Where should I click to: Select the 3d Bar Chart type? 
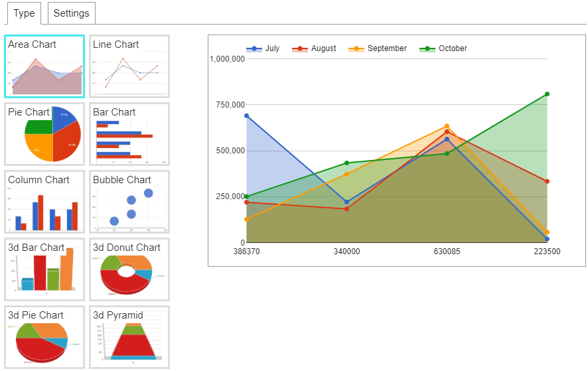click(44, 269)
